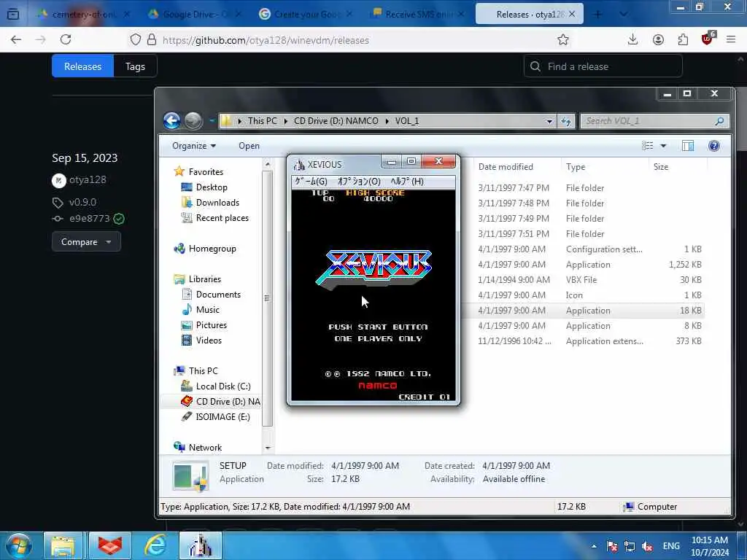Open Recent places in navigation pane

click(222, 217)
